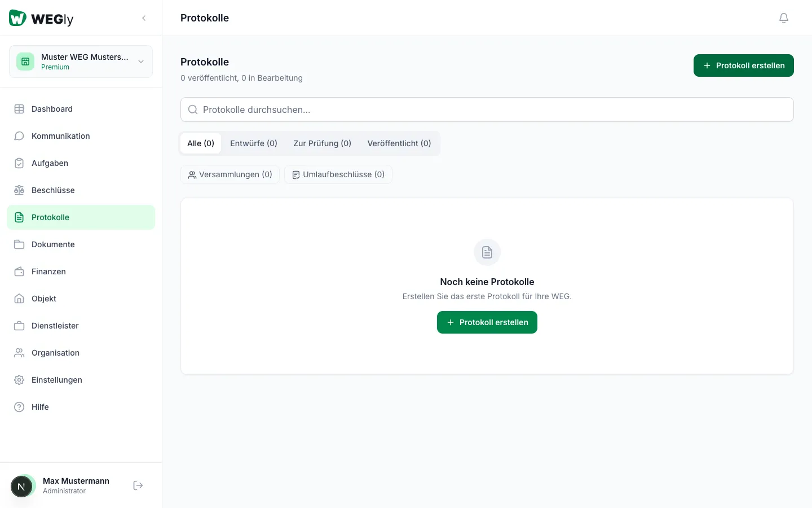Image resolution: width=812 pixels, height=508 pixels.
Task: Click the logout icon next to Max Mustermann
Action: [138, 485]
